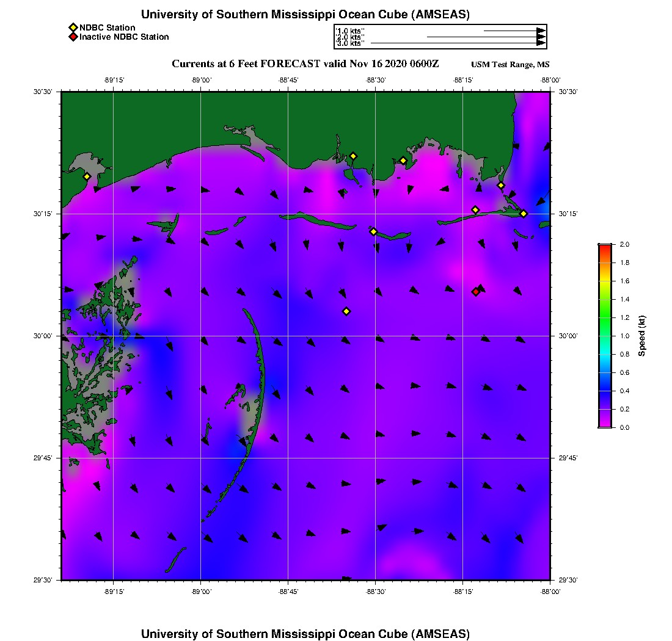This screenshot has width=672, height=641.
Task: Click the 1.0 kts scale arrow label
Action: (x=350, y=30)
